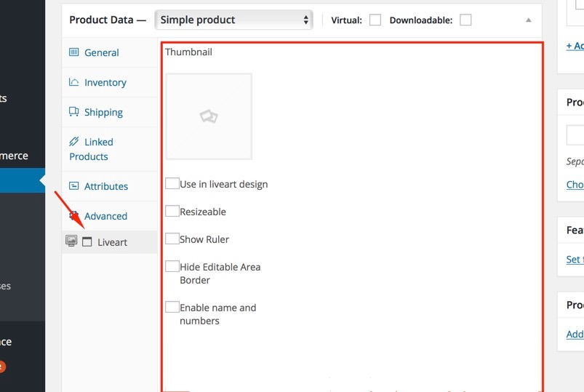The width and height of the screenshot is (584, 392).
Task: Click the General tab icon
Action: click(73, 52)
